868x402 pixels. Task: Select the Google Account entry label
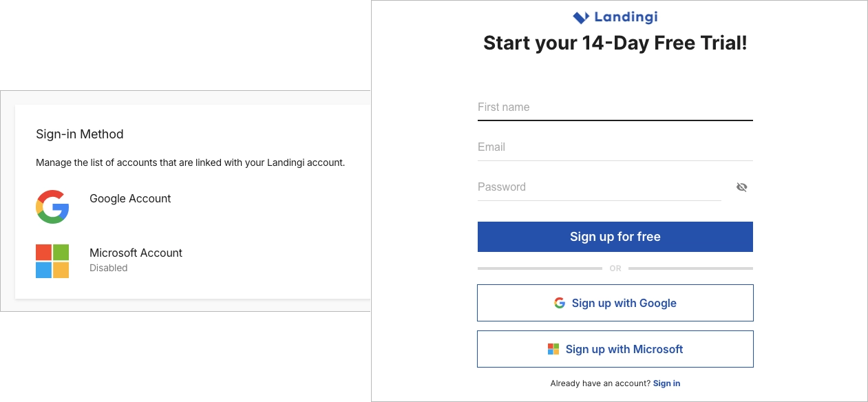pos(130,198)
